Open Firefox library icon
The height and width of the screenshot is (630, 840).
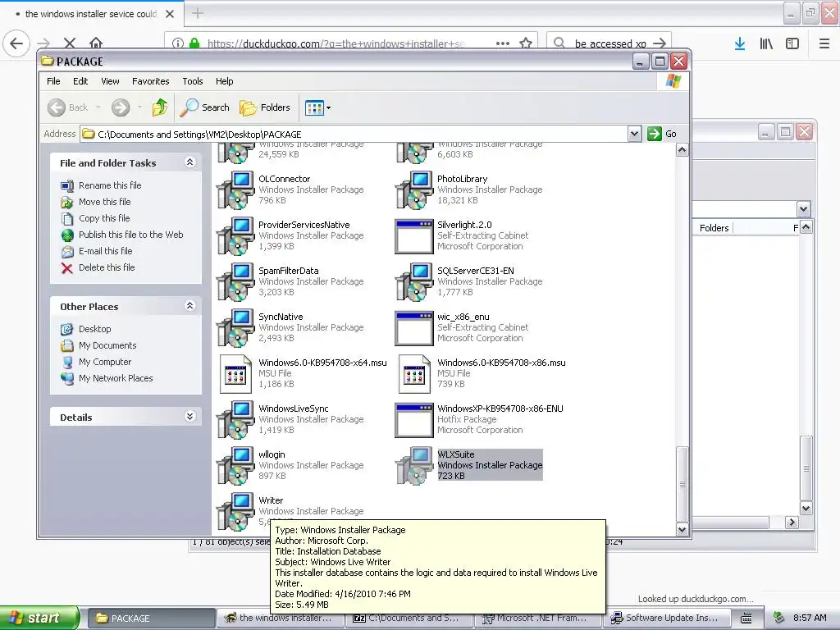[766, 43]
